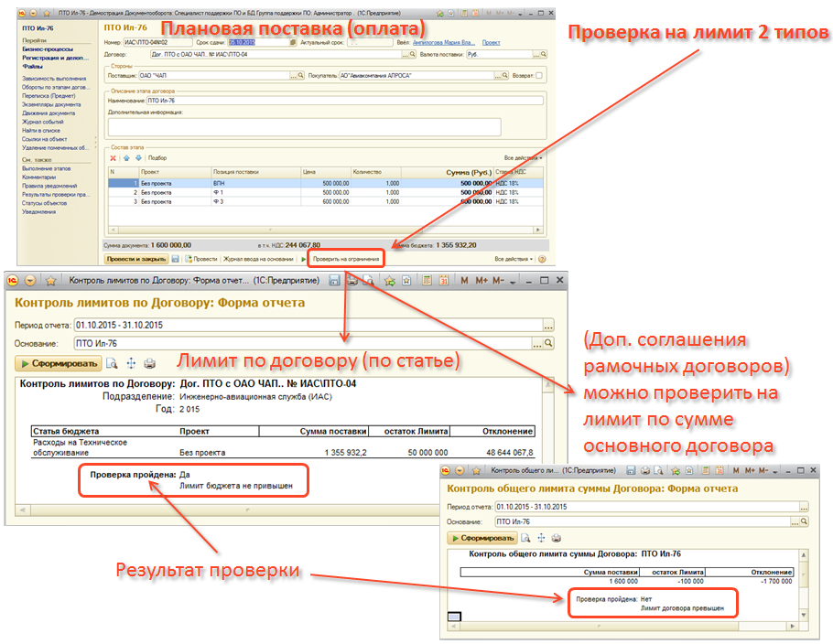
Task: Open the Период отчета selection ellipsis button
Action: [x=548, y=325]
